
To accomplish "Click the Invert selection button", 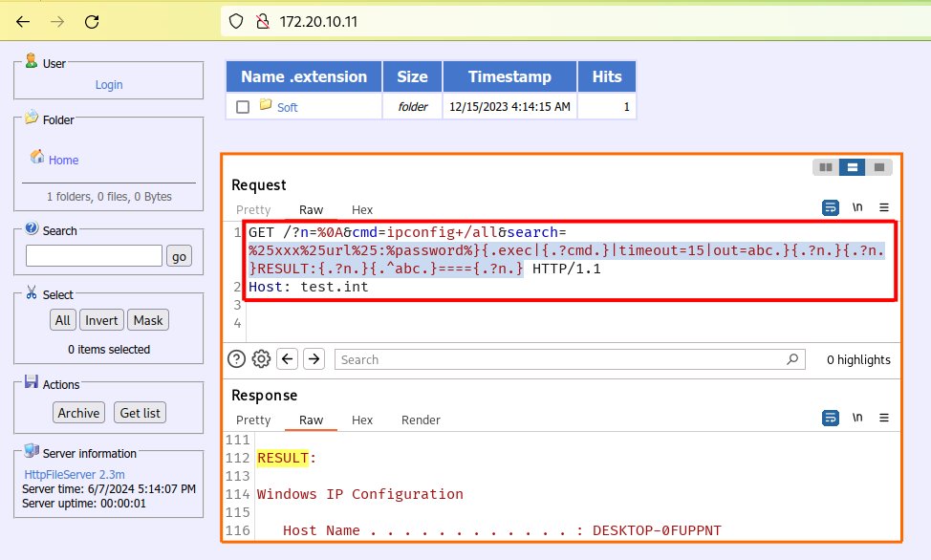I will [101, 320].
